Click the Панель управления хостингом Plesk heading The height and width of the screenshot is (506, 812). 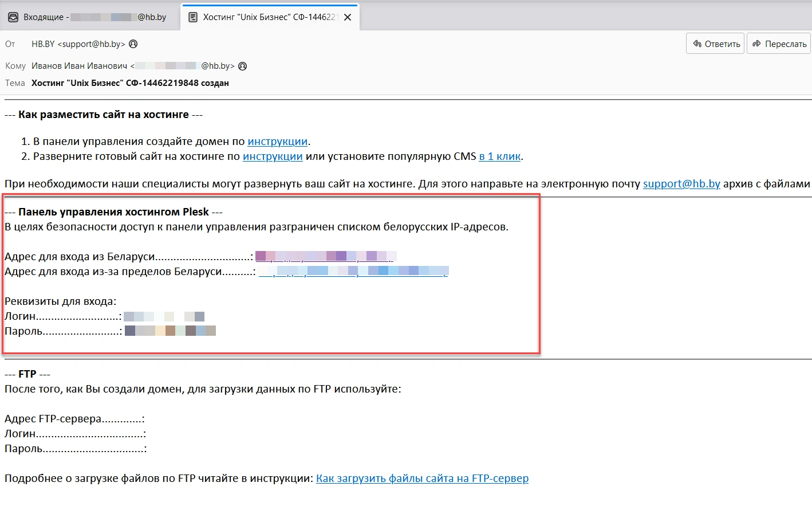[x=113, y=212]
